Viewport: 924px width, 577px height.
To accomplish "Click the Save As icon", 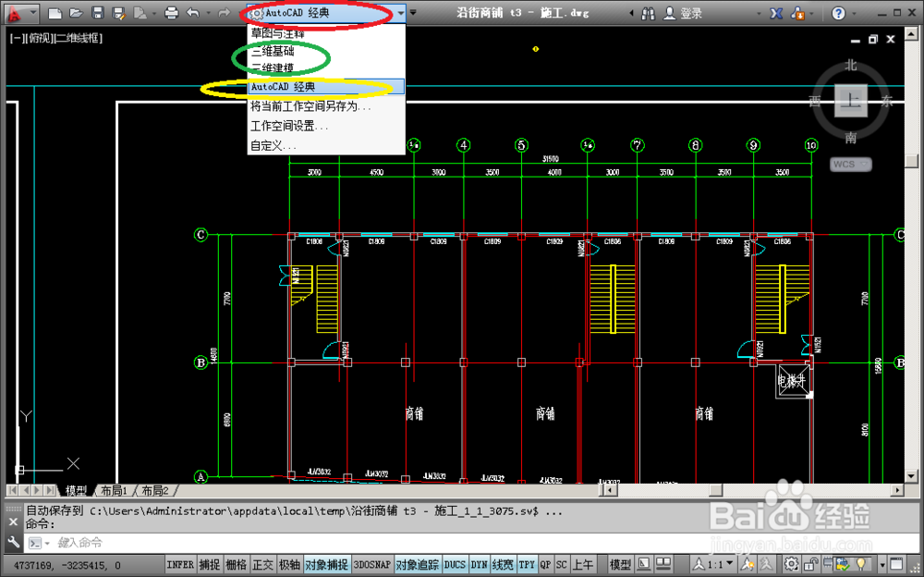I will tap(118, 13).
